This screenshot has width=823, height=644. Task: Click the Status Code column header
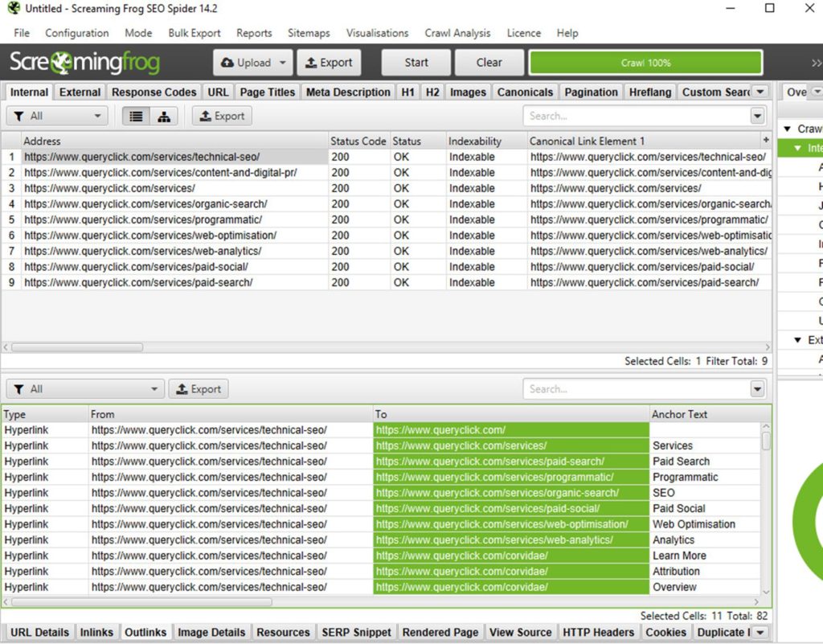coord(358,142)
